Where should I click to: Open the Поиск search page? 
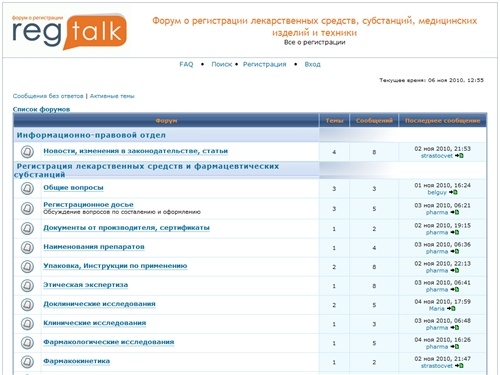(222, 64)
